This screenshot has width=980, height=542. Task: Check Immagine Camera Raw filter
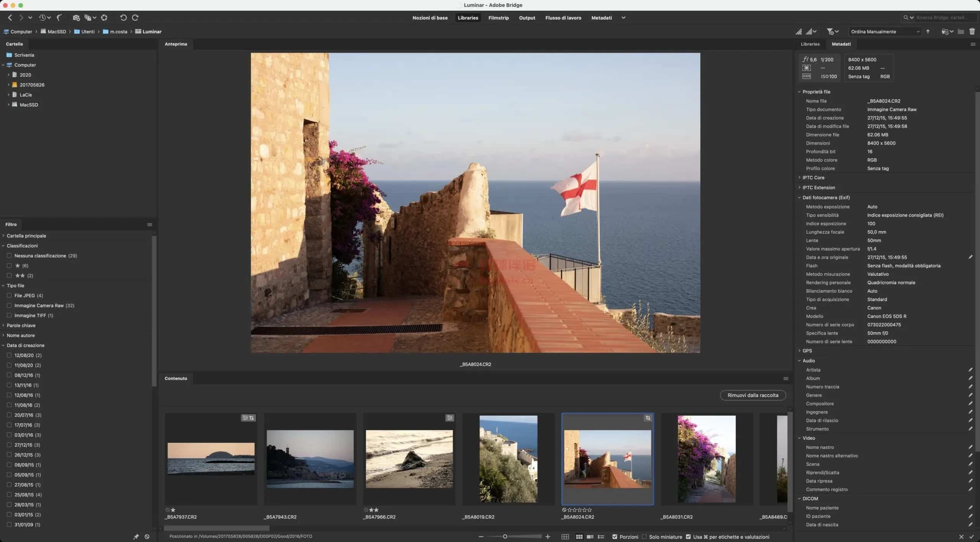point(9,305)
